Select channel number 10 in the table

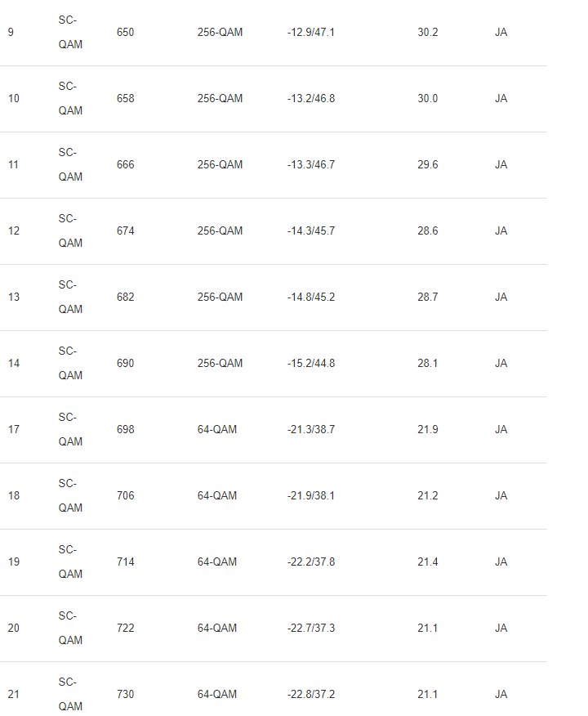[x=14, y=99]
